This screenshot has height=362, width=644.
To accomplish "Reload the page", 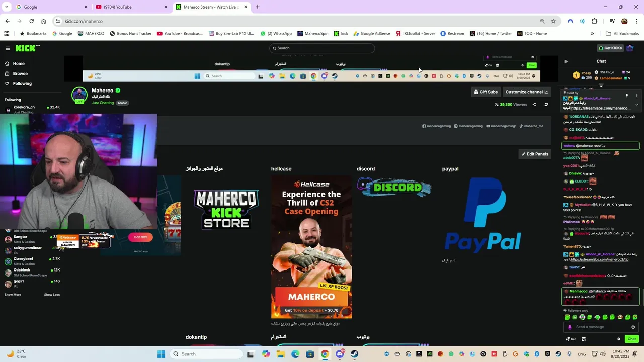I will point(31,21).
